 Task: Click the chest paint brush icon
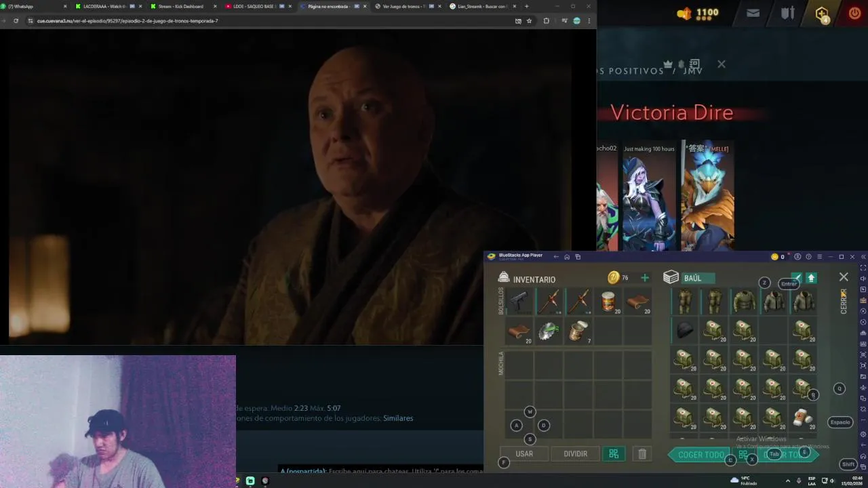[797, 278]
